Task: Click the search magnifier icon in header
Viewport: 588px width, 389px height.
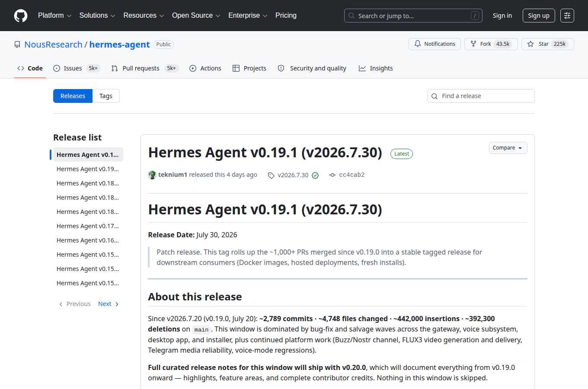Action: [x=352, y=16]
